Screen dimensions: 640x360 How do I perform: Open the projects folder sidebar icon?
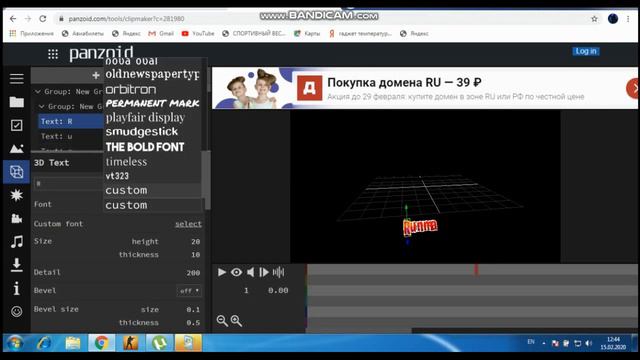[x=16, y=102]
